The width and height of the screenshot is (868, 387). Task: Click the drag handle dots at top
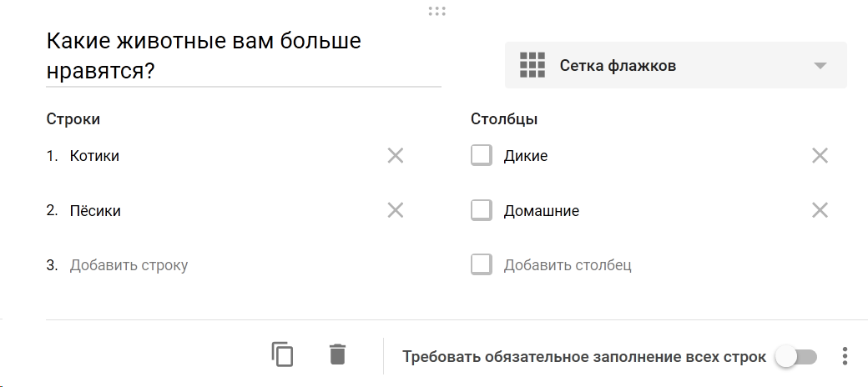pos(437,11)
